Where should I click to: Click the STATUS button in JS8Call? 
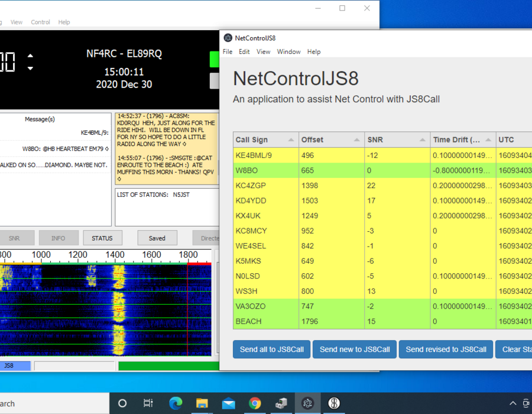click(x=102, y=238)
